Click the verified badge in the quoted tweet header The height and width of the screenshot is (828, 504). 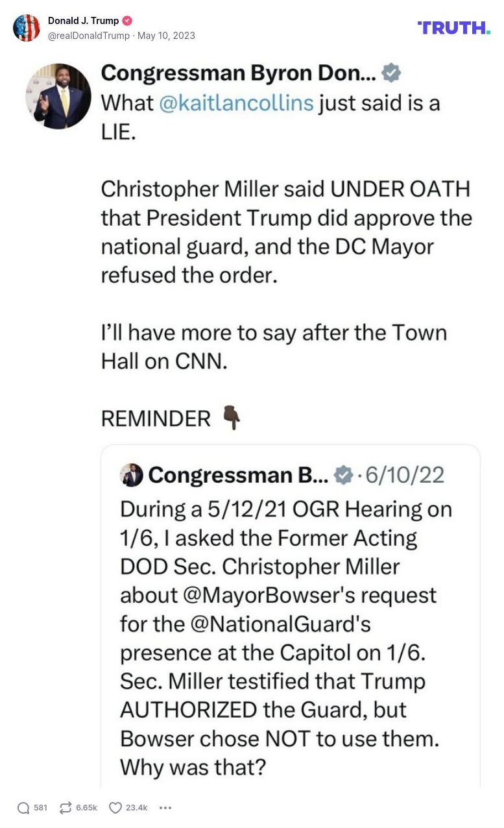click(x=342, y=476)
